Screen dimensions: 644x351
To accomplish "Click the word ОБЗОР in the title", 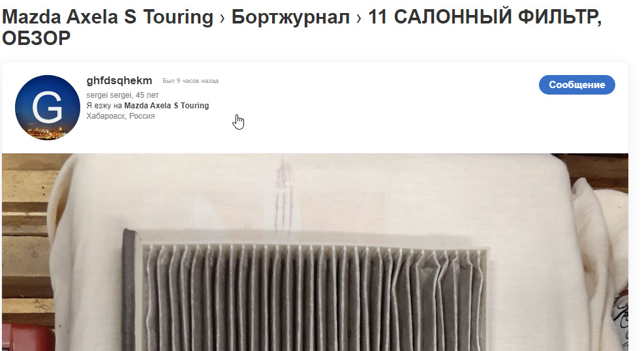I will tap(36, 38).
